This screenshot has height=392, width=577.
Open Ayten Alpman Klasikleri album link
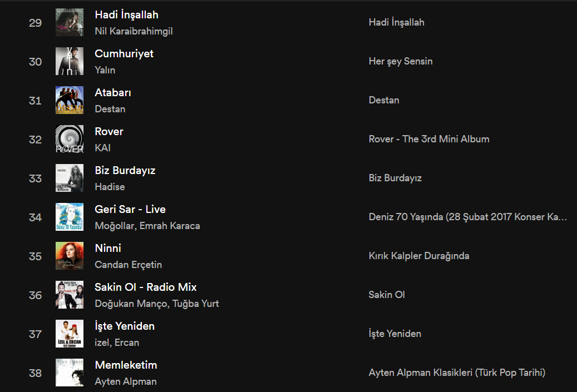coord(457,373)
